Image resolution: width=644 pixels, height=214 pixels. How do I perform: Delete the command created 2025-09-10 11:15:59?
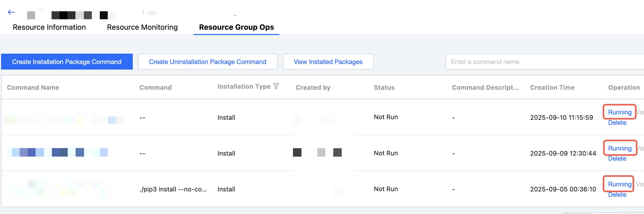pyautogui.click(x=617, y=123)
